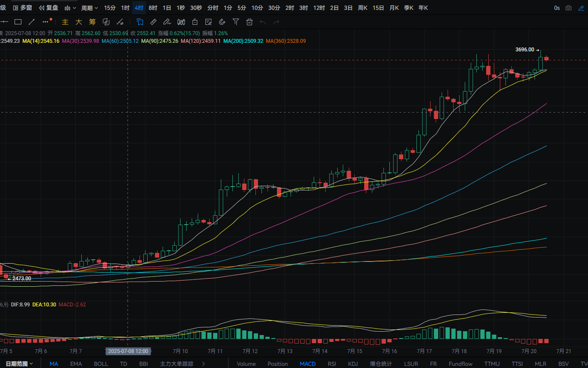This screenshot has height=368, width=588.
Task: Open the chart type candlestick dropdown
Action: (70, 8)
